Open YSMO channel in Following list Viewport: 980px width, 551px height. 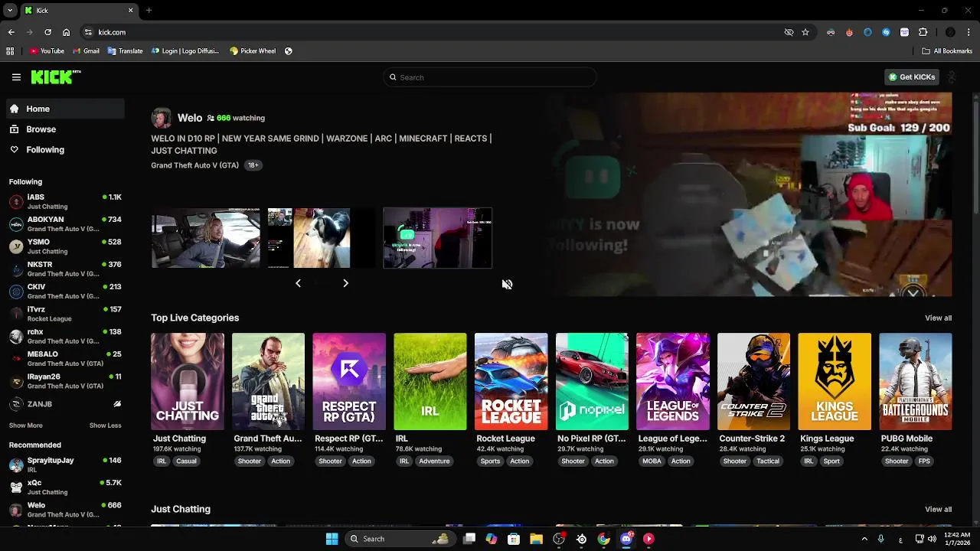[65, 246]
